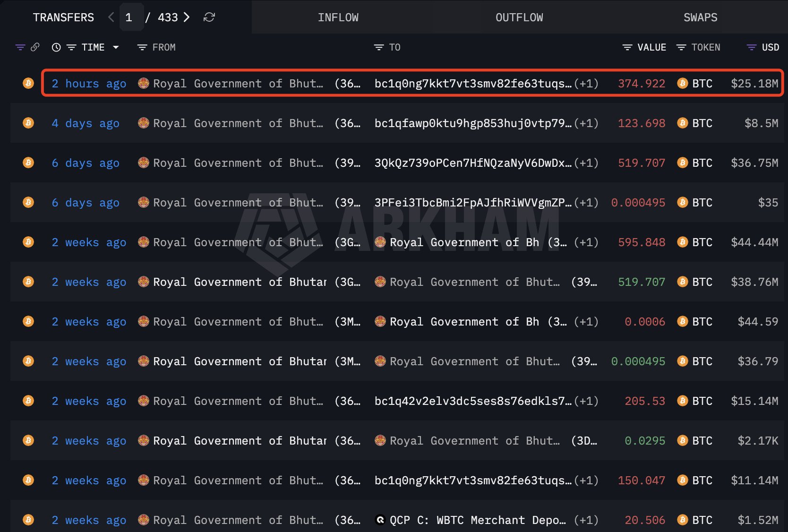This screenshot has height=532, width=788.
Task: Click the filter icon next to TO column
Action: tap(378, 47)
